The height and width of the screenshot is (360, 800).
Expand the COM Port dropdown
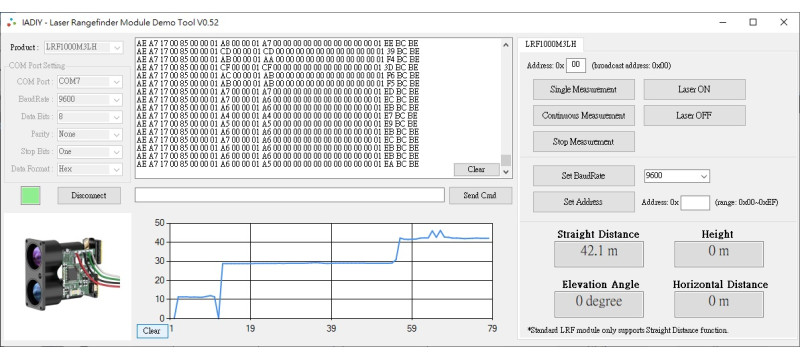(x=90, y=82)
